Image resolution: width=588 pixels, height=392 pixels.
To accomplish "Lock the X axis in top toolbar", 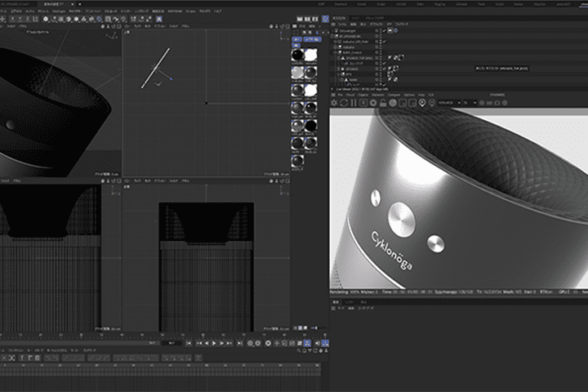I will click(x=13, y=19).
